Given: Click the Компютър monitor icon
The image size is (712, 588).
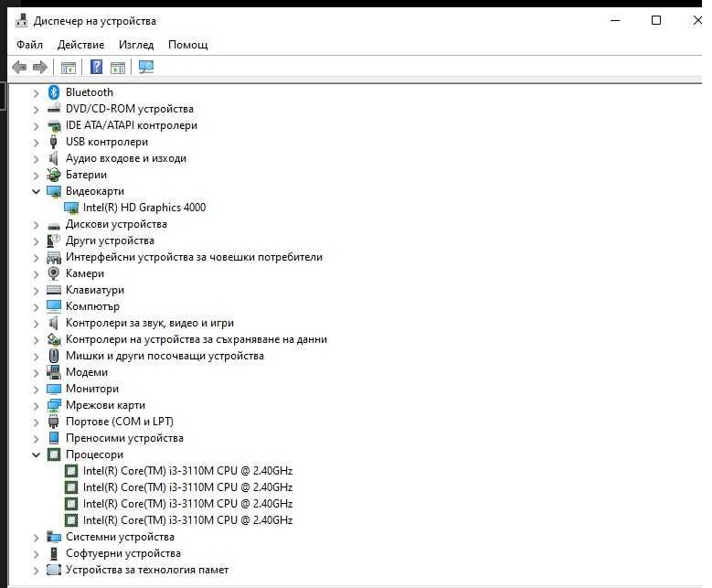Looking at the screenshot, I should point(54,306).
